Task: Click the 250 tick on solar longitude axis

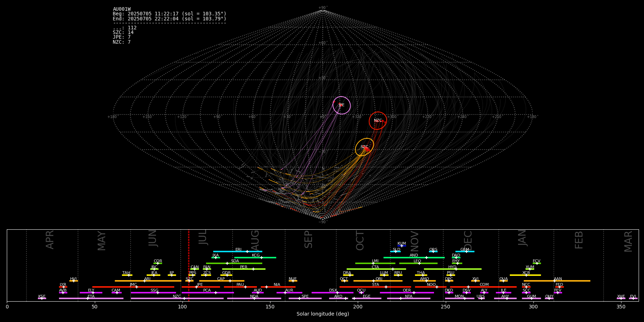Action: [445, 307]
